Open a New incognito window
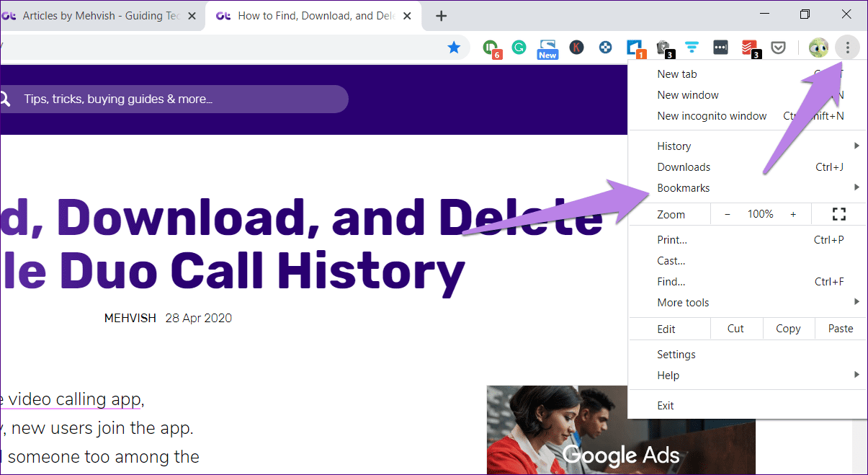This screenshot has height=475, width=868. 748,115
